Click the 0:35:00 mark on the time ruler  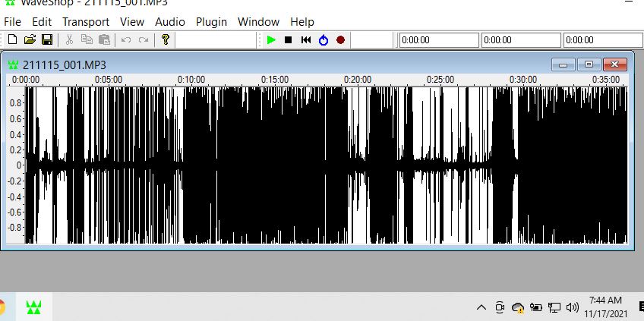(606, 80)
